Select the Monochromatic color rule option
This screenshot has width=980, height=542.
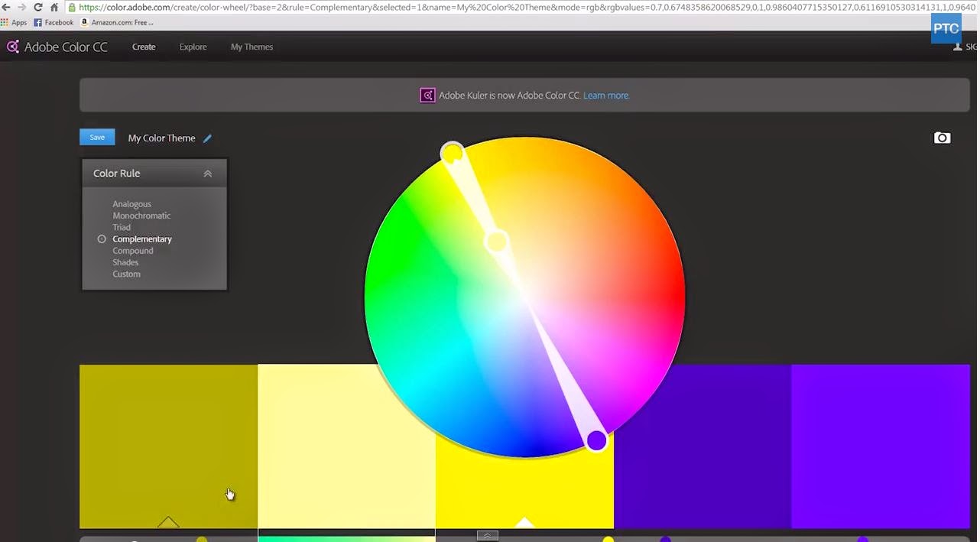[141, 216]
